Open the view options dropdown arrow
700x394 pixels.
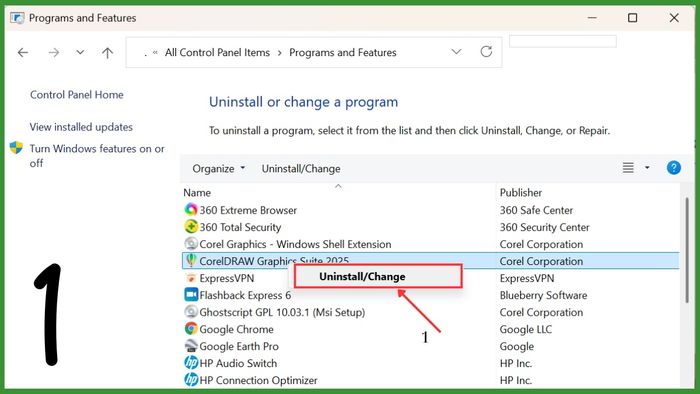[x=647, y=168]
